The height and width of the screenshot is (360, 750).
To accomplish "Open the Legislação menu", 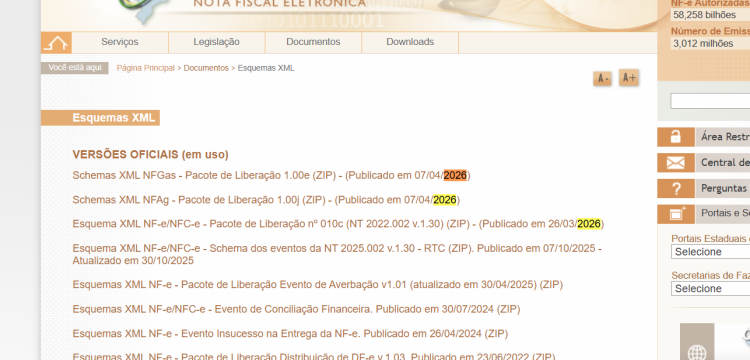I will point(217,42).
